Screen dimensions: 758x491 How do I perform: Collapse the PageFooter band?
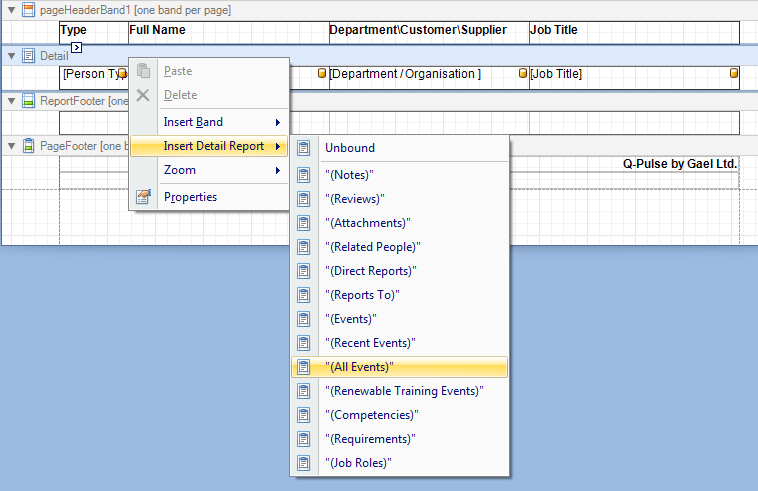[12, 145]
